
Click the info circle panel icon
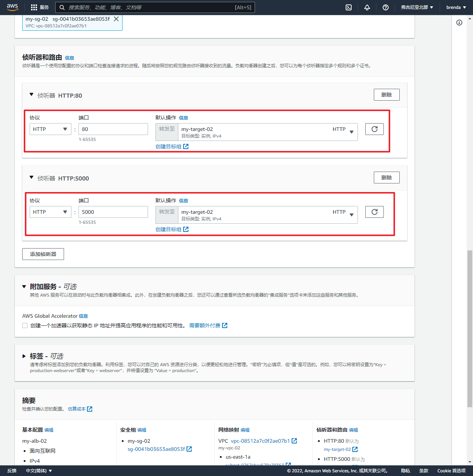pos(459,23)
